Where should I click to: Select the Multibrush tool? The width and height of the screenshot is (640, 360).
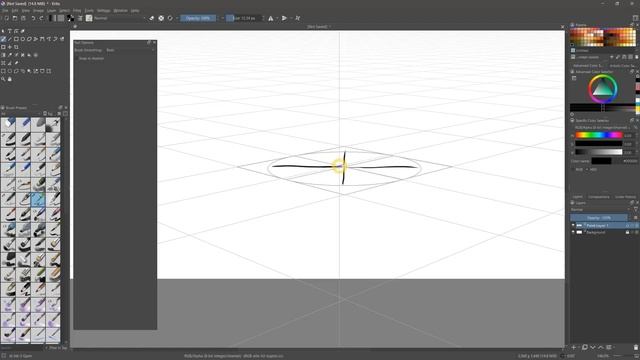(62, 39)
